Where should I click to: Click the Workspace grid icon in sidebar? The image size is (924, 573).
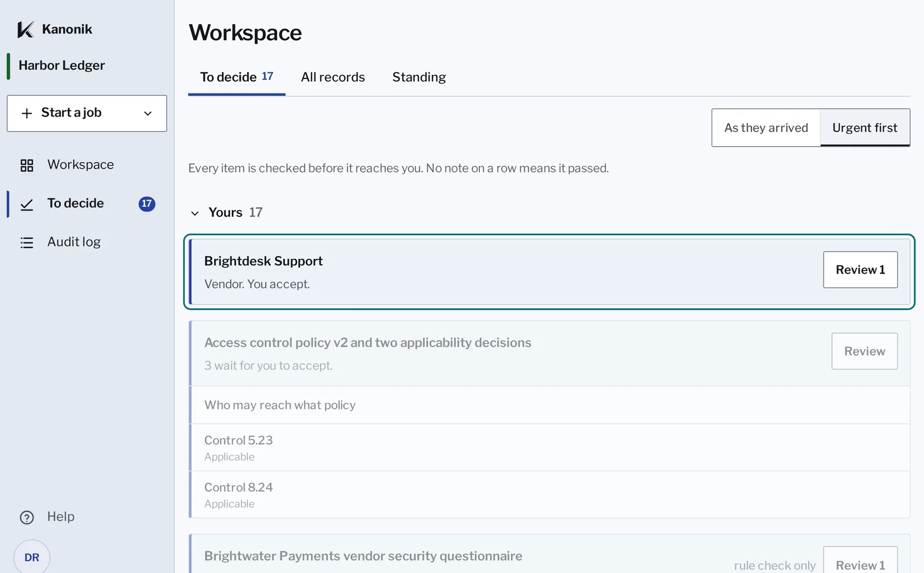click(27, 165)
